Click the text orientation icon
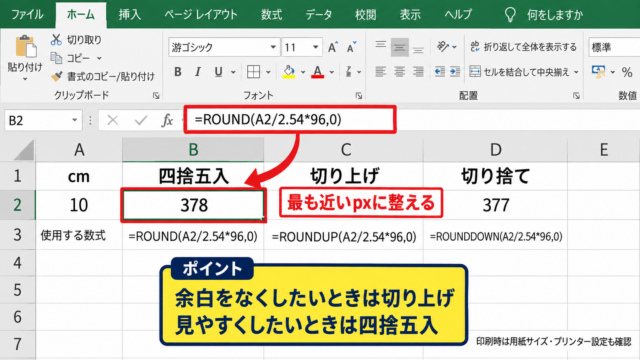Image resolution: width=640 pixels, height=360 pixels. pos(443,47)
